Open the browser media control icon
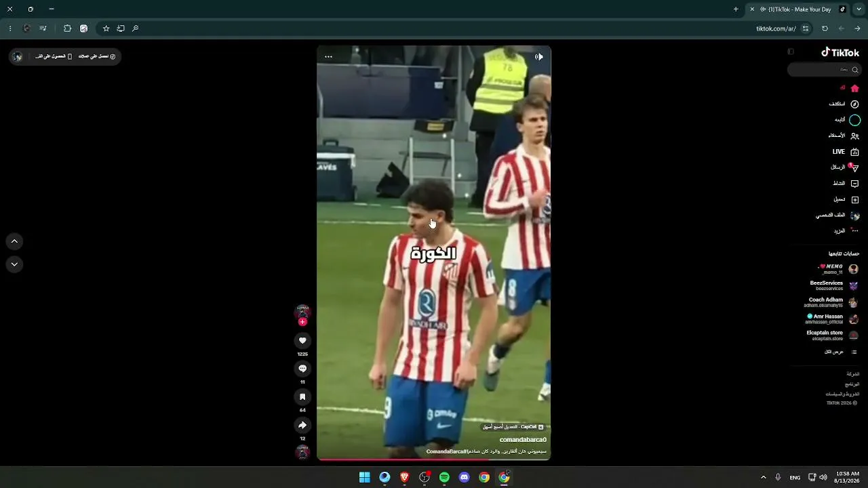868x488 pixels. (x=43, y=28)
